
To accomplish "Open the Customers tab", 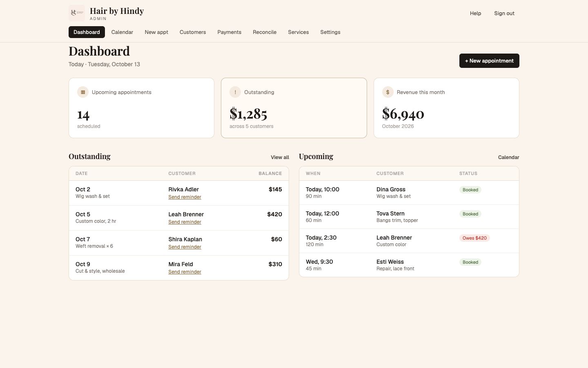I will click(x=193, y=32).
